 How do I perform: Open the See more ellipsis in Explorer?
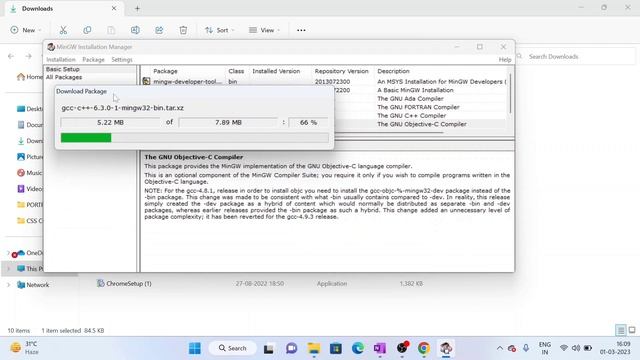301,30
